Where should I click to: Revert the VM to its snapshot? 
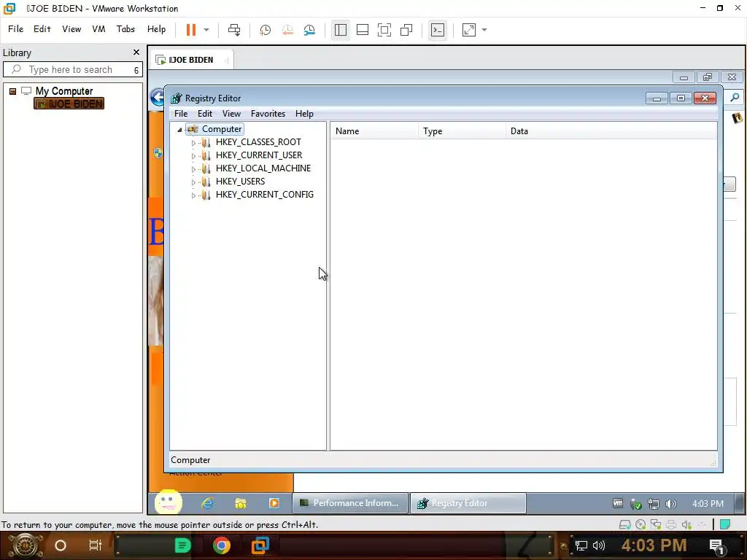pyautogui.click(x=287, y=30)
